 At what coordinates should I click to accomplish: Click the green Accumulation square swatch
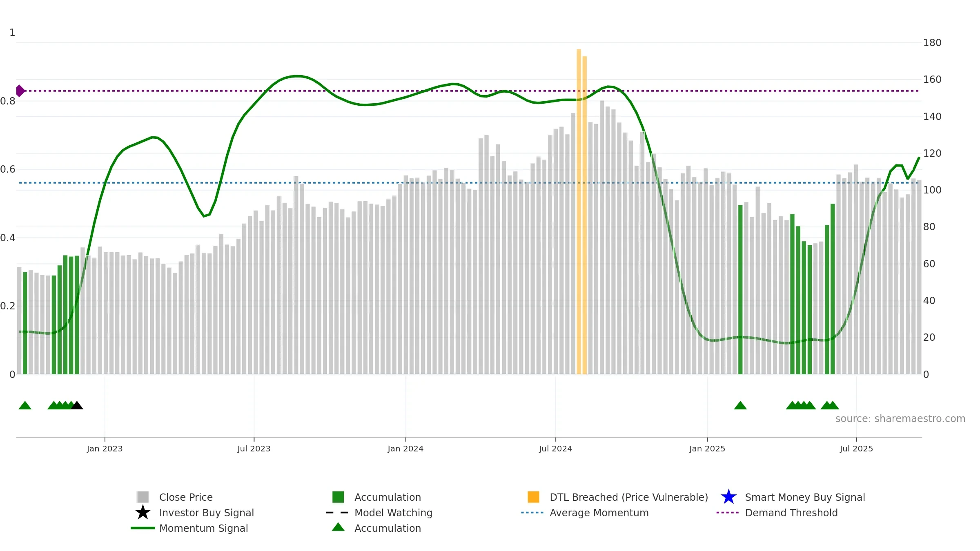pyautogui.click(x=338, y=497)
